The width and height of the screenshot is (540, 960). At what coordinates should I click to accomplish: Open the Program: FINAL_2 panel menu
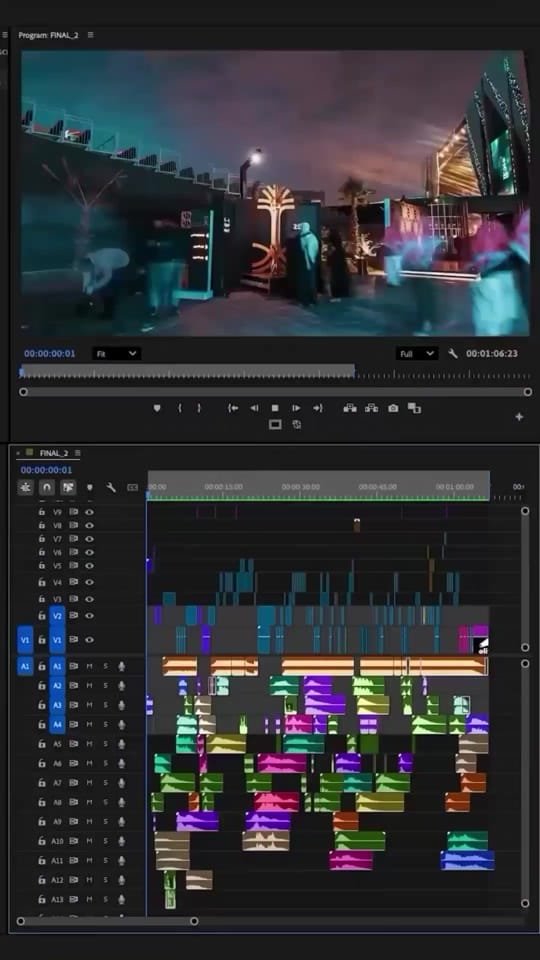click(91, 35)
